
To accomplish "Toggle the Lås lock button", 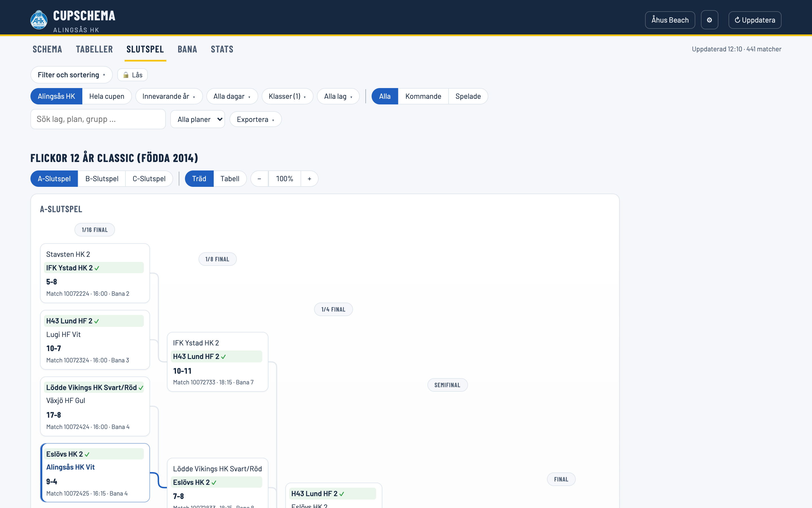I will coord(133,75).
